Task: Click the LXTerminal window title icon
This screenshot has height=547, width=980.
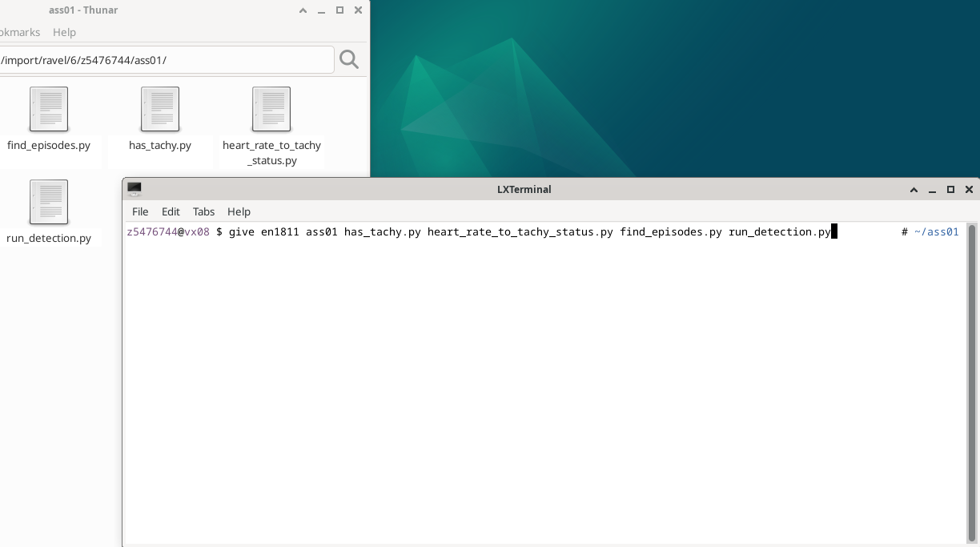Action: (x=135, y=189)
